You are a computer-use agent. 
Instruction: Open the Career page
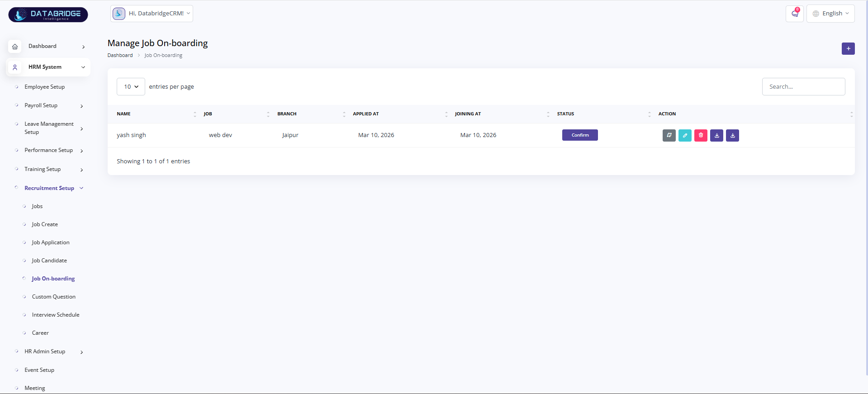(x=40, y=333)
